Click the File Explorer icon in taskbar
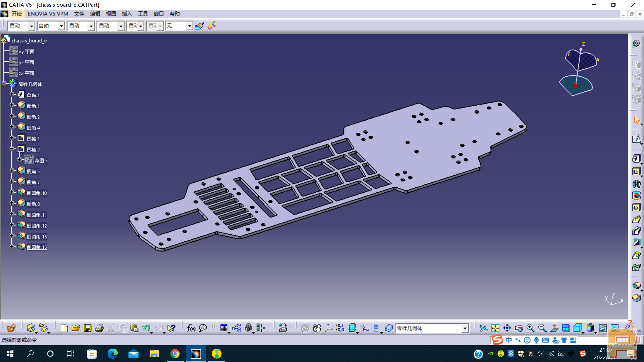This screenshot has height=362, width=644. [x=154, y=354]
